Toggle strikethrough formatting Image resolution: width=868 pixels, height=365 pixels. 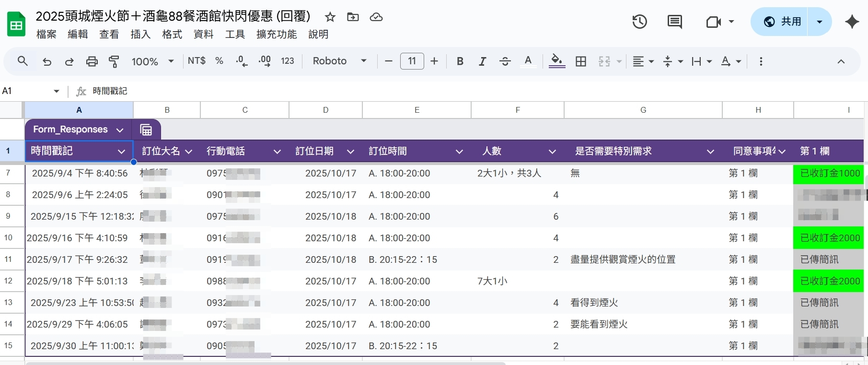click(505, 61)
